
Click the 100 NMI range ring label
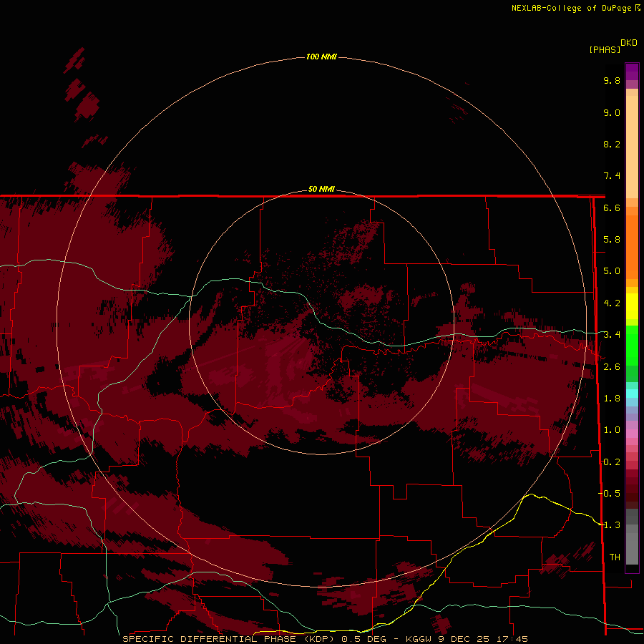321,57
